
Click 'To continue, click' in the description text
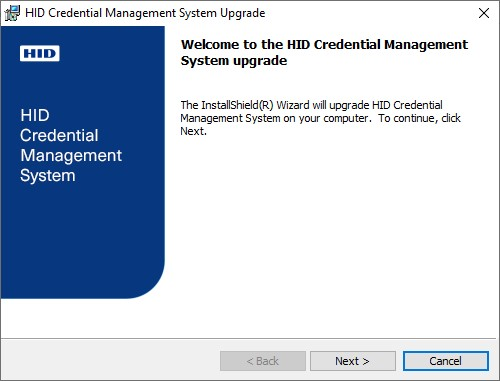tap(419, 118)
